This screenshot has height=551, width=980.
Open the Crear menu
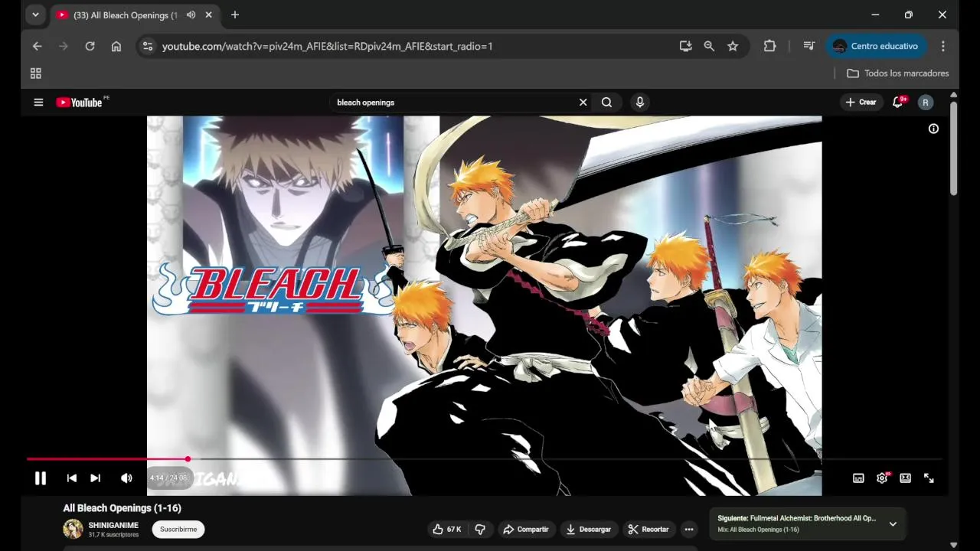861,102
